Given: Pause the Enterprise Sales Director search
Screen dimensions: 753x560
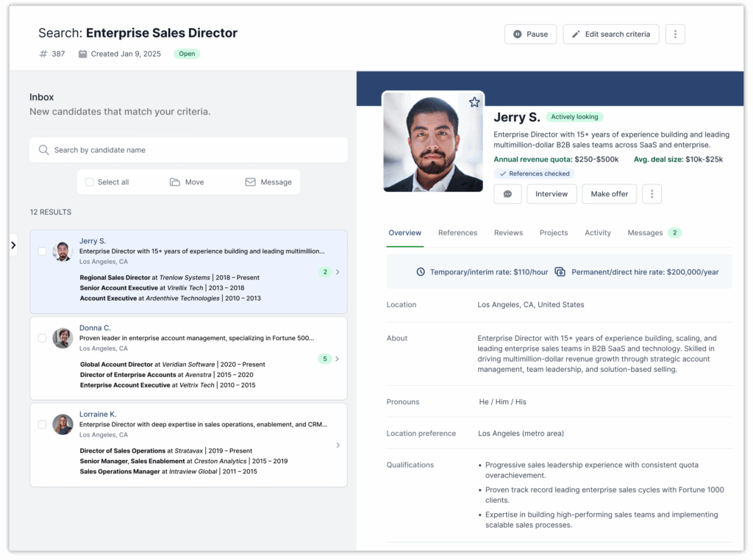Looking at the screenshot, I should click(x=530, y=34).
